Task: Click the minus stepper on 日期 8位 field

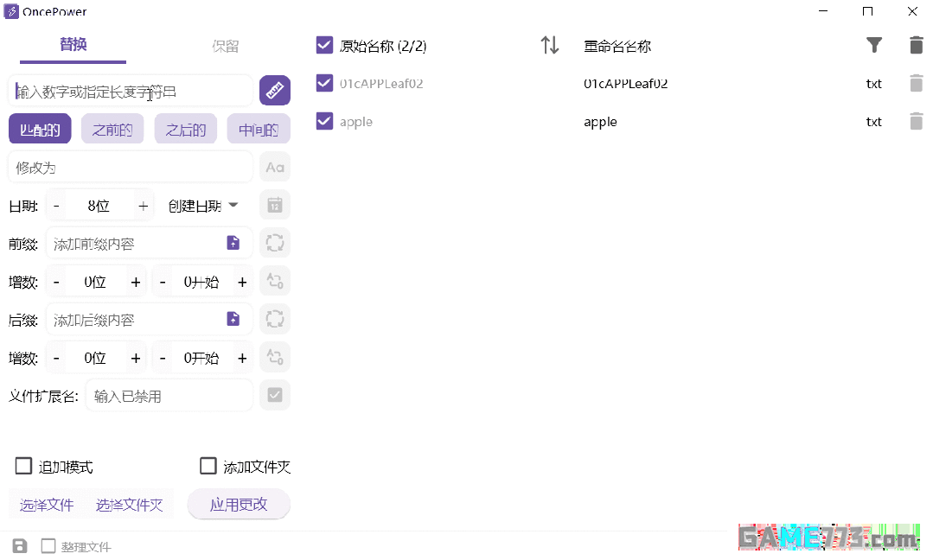Action: coord(55,205)
